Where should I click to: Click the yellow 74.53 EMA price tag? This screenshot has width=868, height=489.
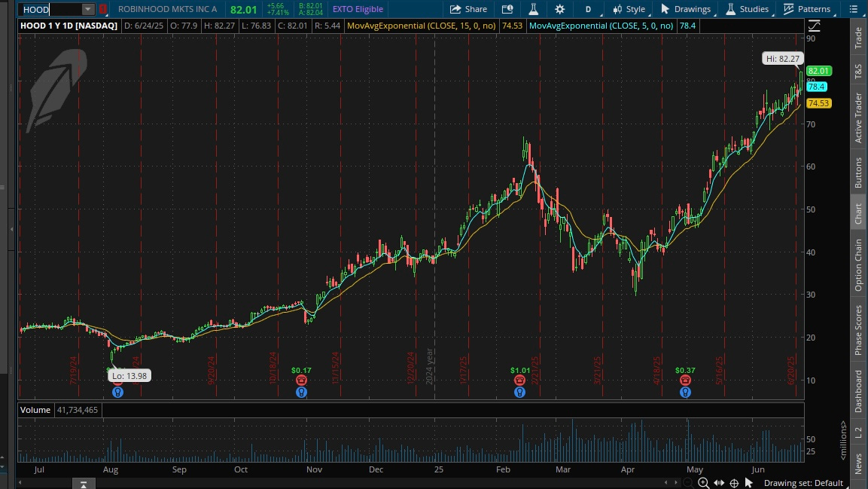pos(818,103)
